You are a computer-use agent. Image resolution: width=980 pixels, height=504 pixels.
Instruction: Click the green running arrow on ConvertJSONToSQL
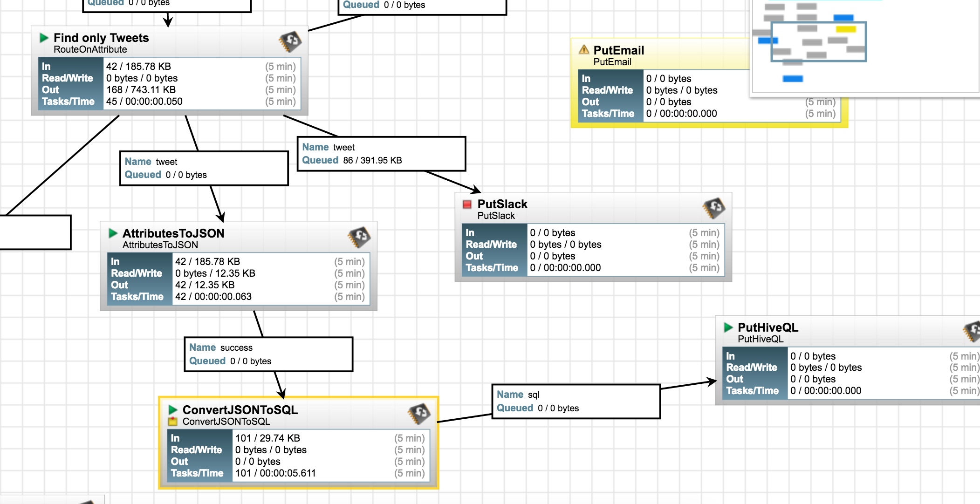[x=173, y=410]
